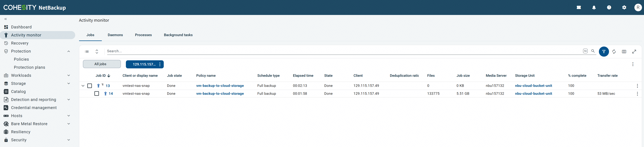Click the Credential management sidebar icon

click(x=6, y=108)
